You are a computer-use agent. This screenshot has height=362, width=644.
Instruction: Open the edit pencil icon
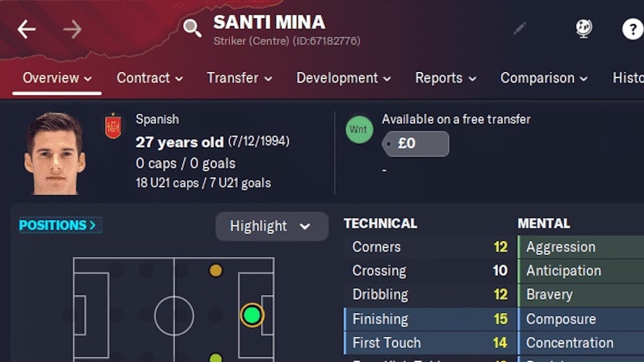click(520, 28)
